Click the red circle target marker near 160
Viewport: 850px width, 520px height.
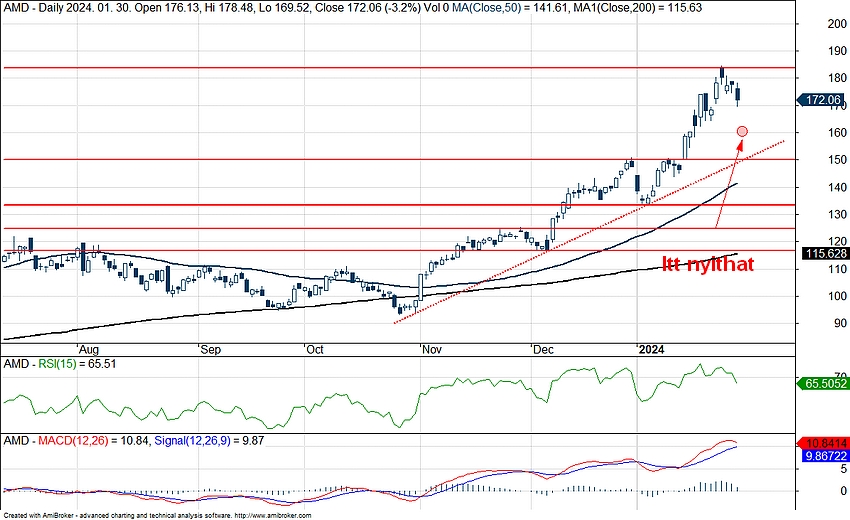pyautogui.click(x=742, y=131)
